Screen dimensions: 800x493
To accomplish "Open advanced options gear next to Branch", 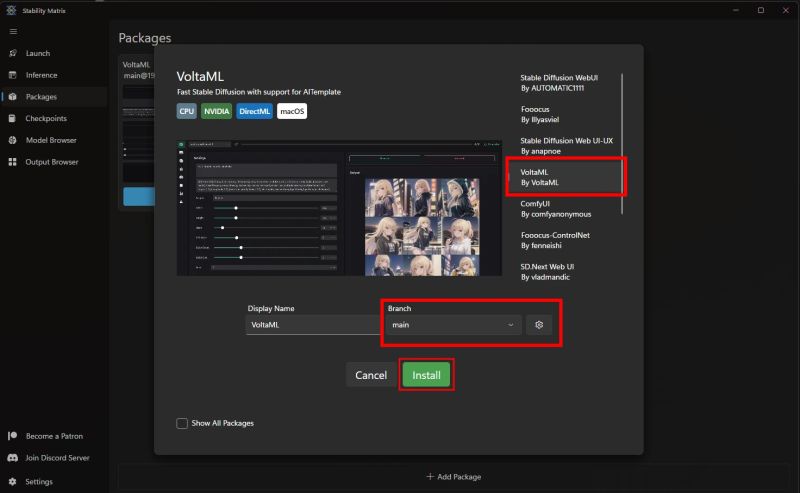I will pyautogui.click(x=539, y=325).
